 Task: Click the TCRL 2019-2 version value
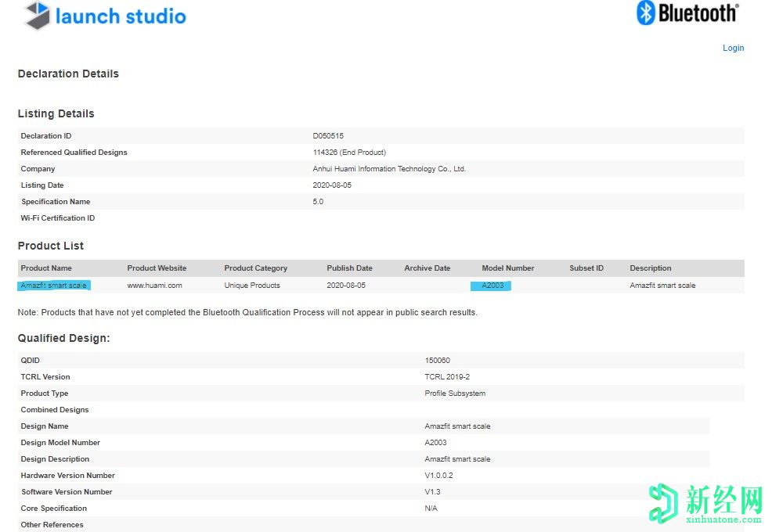click(x=447, y=377)
